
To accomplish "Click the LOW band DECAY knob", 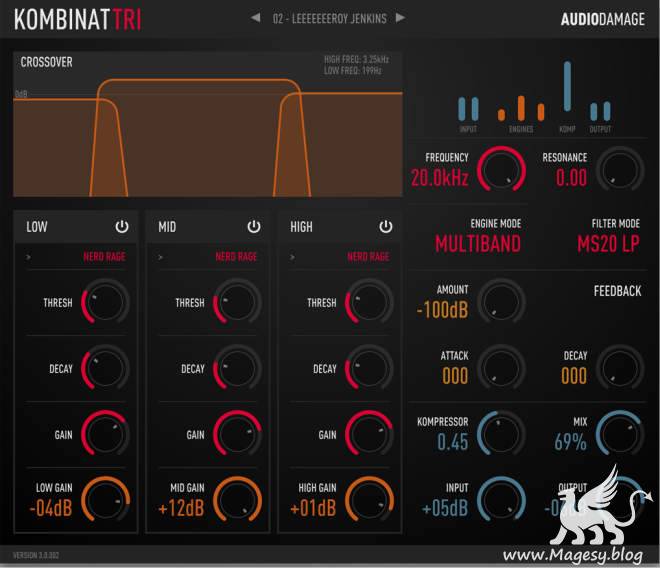I will (105, 368).
